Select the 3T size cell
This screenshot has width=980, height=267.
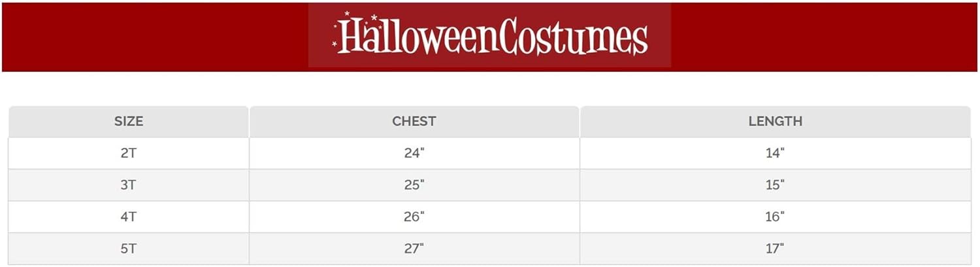pos(129,185)
